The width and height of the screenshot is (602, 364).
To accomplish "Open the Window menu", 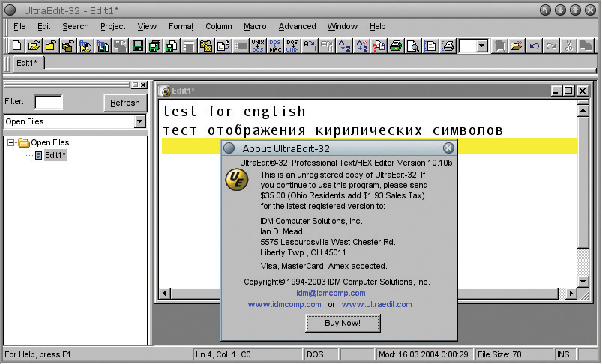I will tap(343, 26).
